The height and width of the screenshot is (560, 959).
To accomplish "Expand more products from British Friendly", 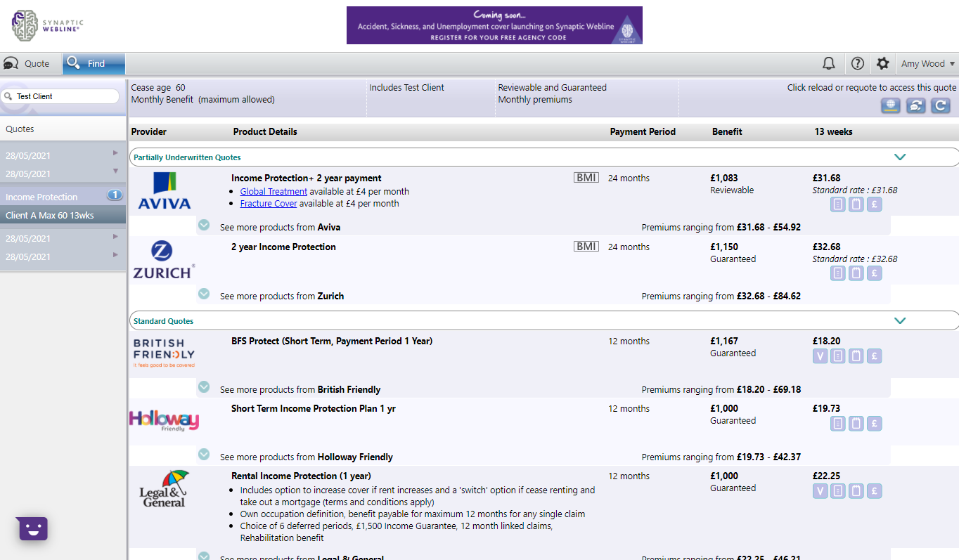I will [x=204, y=387].
